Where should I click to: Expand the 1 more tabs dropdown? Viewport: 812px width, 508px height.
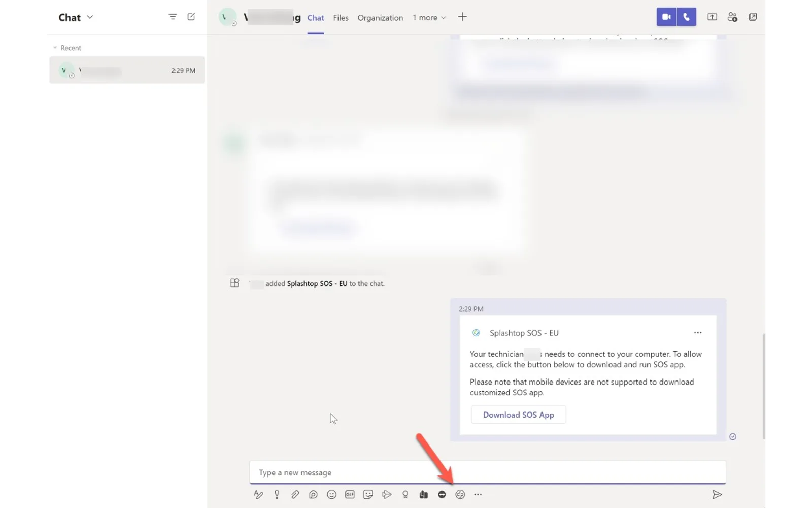tap(429, 17)
